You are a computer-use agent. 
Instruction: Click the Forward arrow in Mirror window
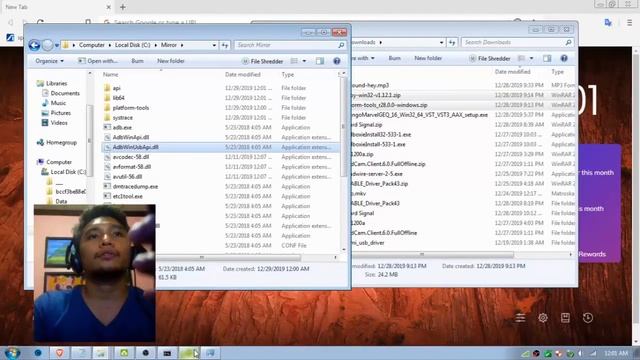pyautogui.click(x=48, y=45)
